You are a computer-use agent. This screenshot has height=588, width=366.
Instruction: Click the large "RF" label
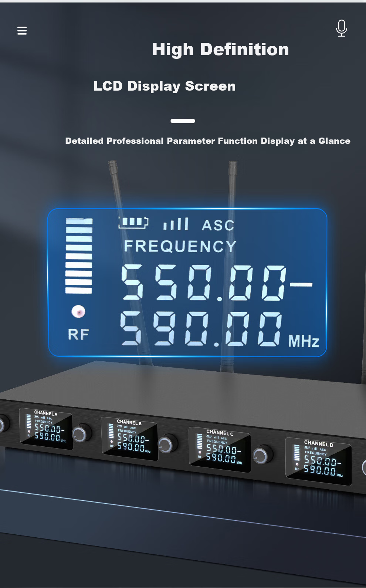[78, 335]
